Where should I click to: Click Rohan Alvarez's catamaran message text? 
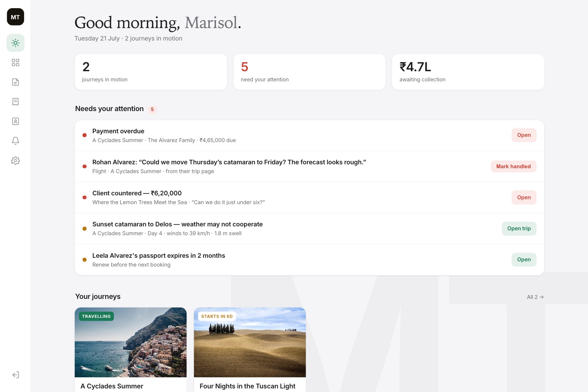click(229, 162)
